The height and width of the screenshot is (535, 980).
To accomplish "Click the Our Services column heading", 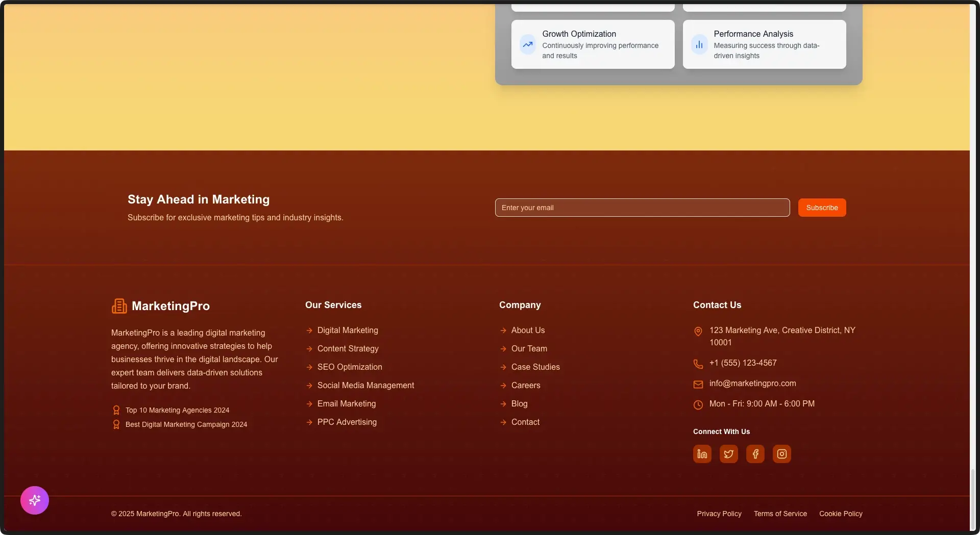I will [333, 305].
